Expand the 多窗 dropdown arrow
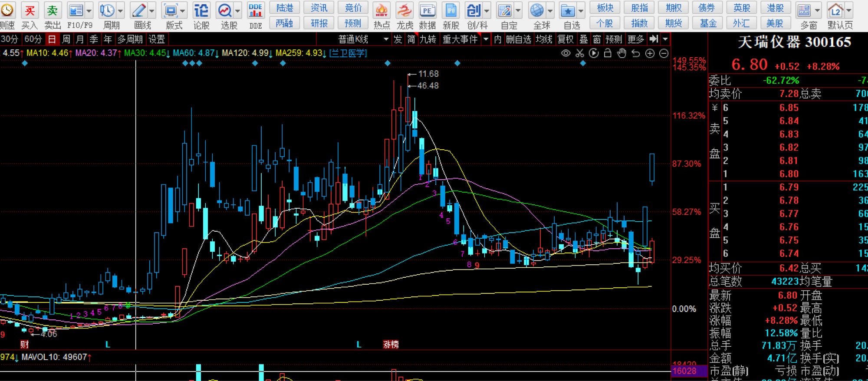The width and height of the screenshot is (868, 381). coord(817,10)
